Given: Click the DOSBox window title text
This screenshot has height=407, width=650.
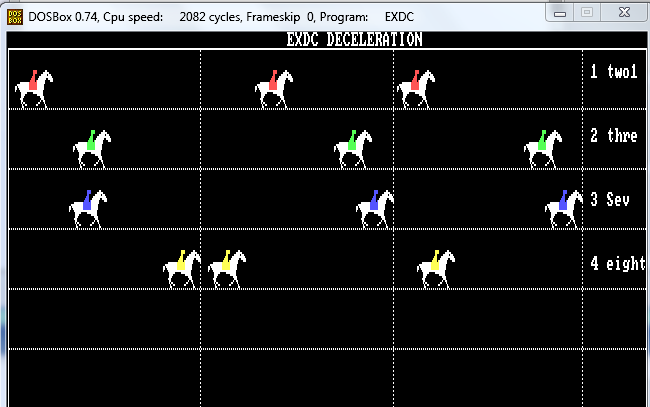Looking at the screenshot, I should 221,17.
